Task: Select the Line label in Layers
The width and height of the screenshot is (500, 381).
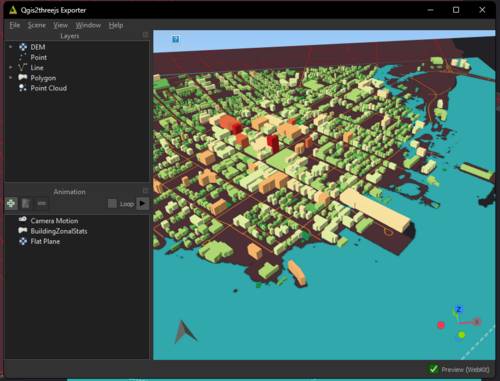Action: click(x=37, y=68)
